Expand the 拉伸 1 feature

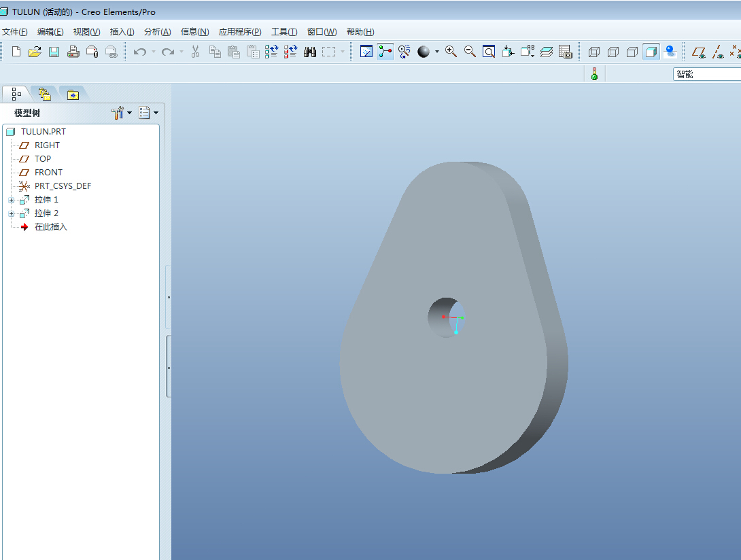[12, 200]
